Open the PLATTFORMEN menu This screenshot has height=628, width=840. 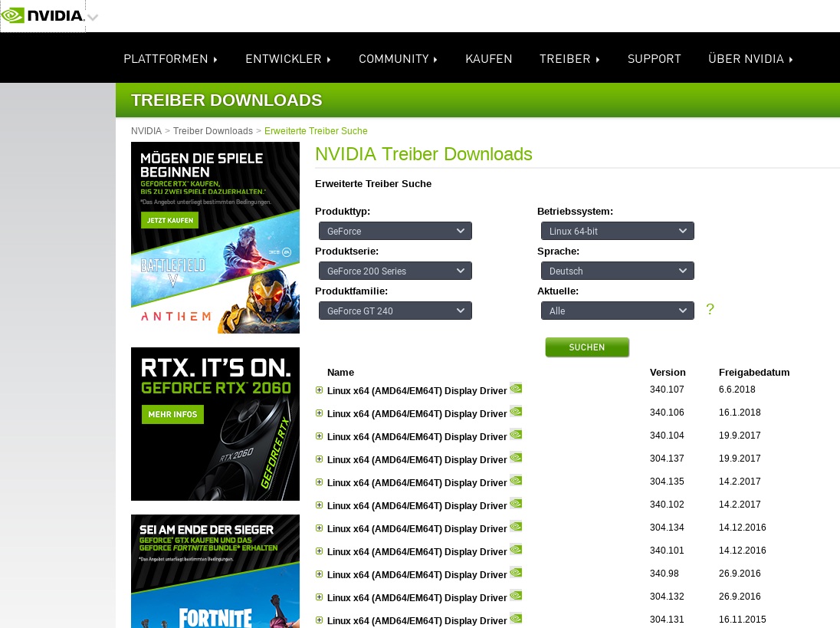click(x=170, y=59)
